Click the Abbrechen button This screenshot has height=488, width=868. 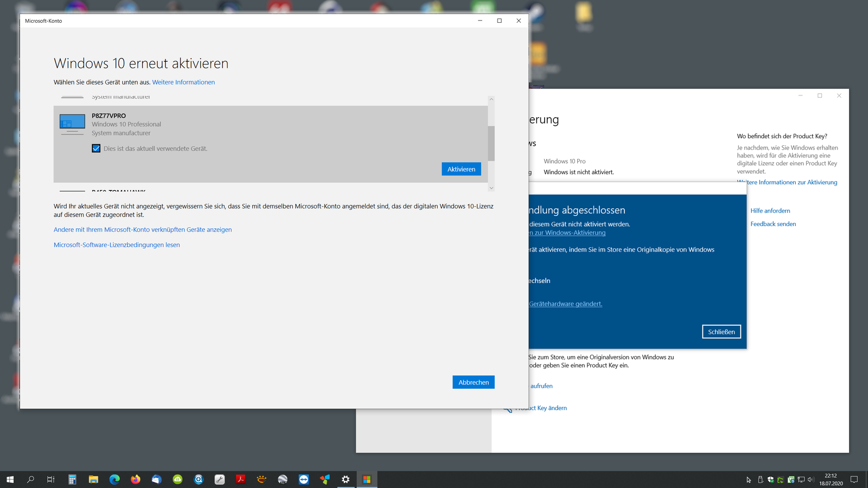[474, 382]
